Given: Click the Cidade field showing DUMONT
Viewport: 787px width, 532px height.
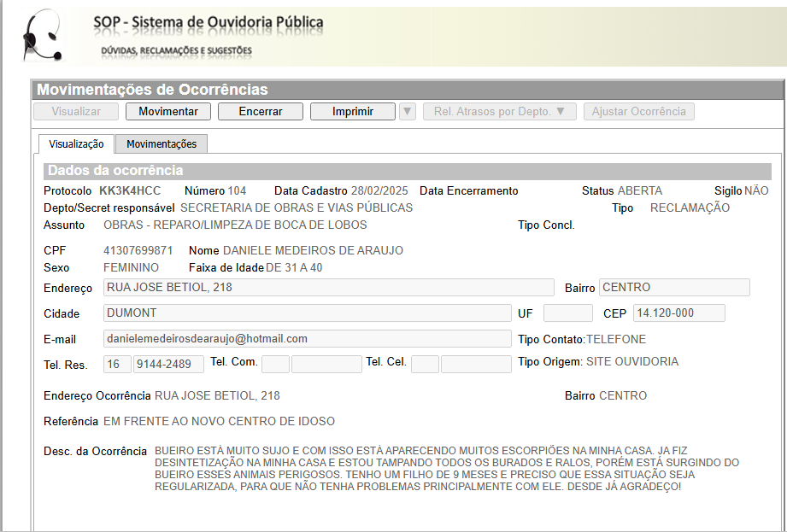Looking at the screenshot, I should 307,313.
